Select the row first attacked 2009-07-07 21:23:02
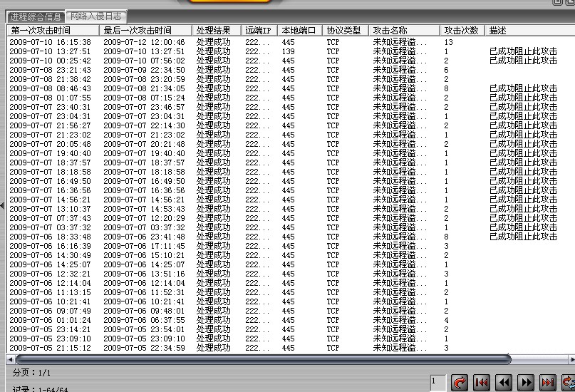 [291, 135]
